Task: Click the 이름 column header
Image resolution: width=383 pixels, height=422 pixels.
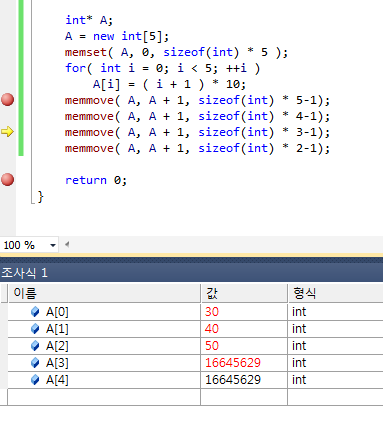Action: [104, 293]
